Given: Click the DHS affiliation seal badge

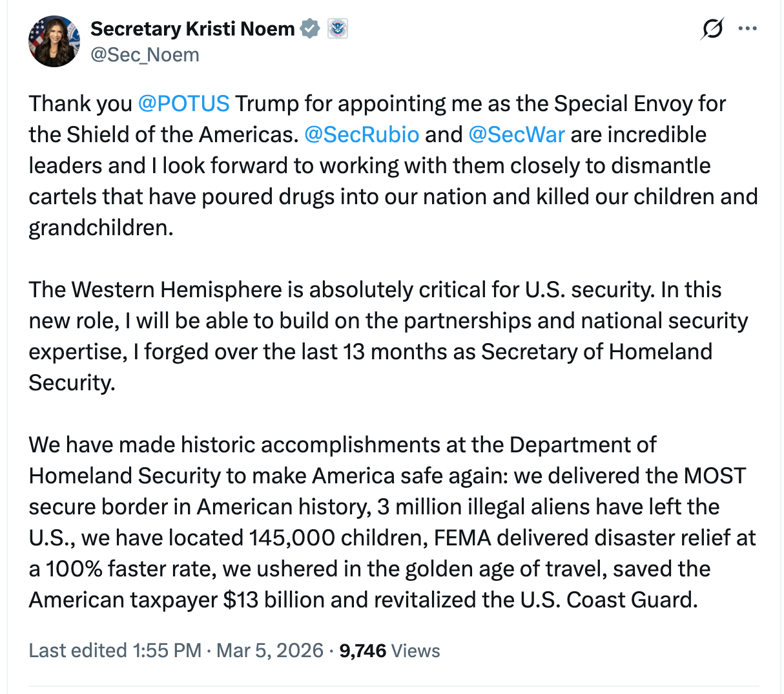Looking at the screenshot, I should pyautogui.click(x=337, y=29).
